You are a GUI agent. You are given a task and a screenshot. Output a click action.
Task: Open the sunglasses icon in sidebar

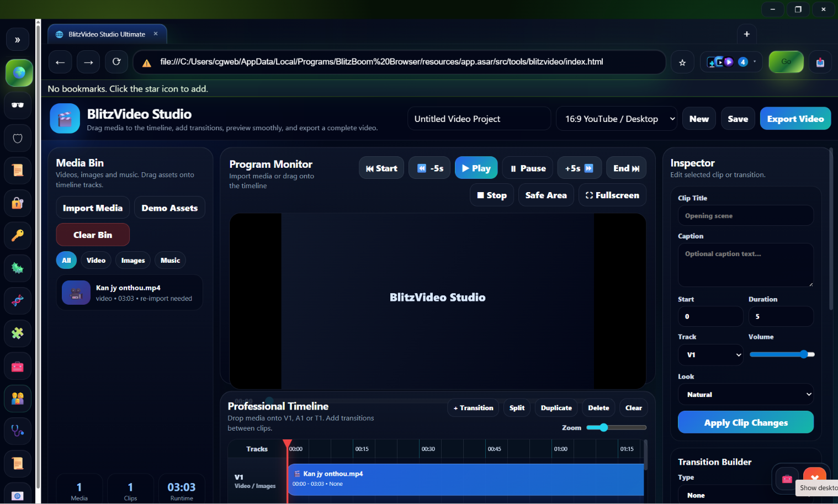coord(18,105)
